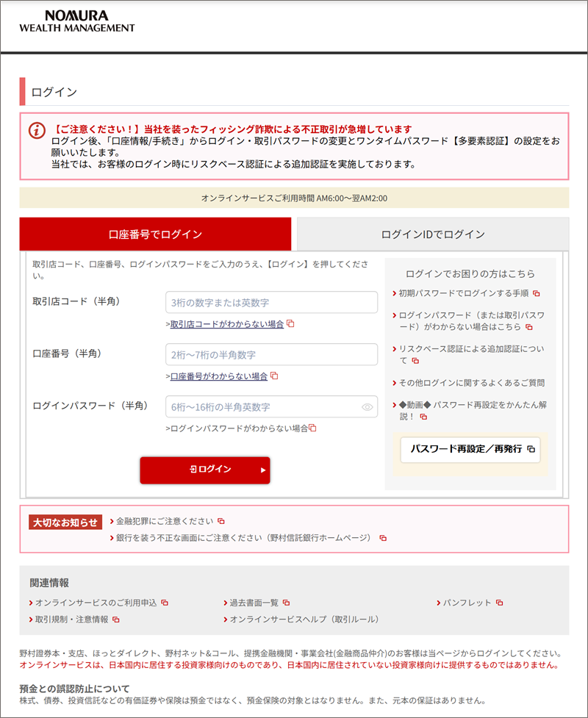The image size is (588, 718).
Task: Click external-link icon next to 過去書面一覧
Action: [x=287, y=603]
